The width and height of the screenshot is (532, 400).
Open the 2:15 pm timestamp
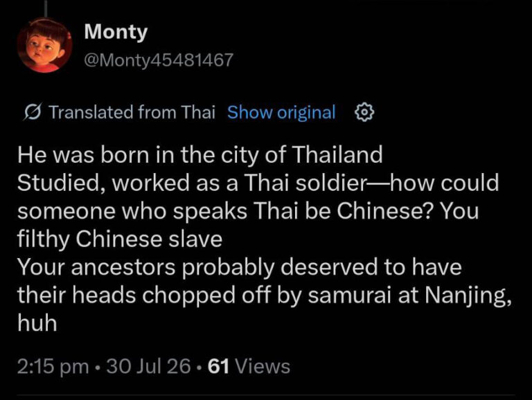(x=53, y=367)
